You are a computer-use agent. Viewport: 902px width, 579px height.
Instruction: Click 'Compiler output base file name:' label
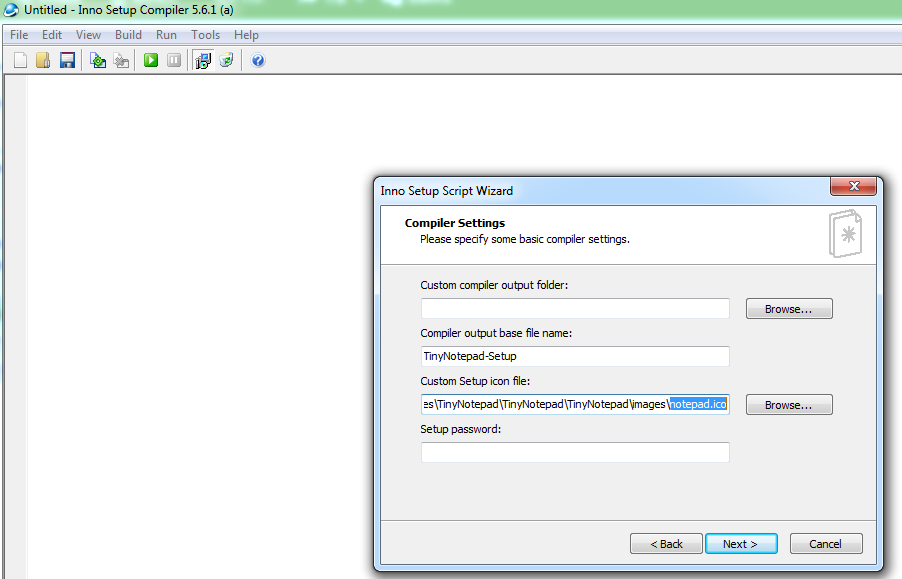click(496, 333)
